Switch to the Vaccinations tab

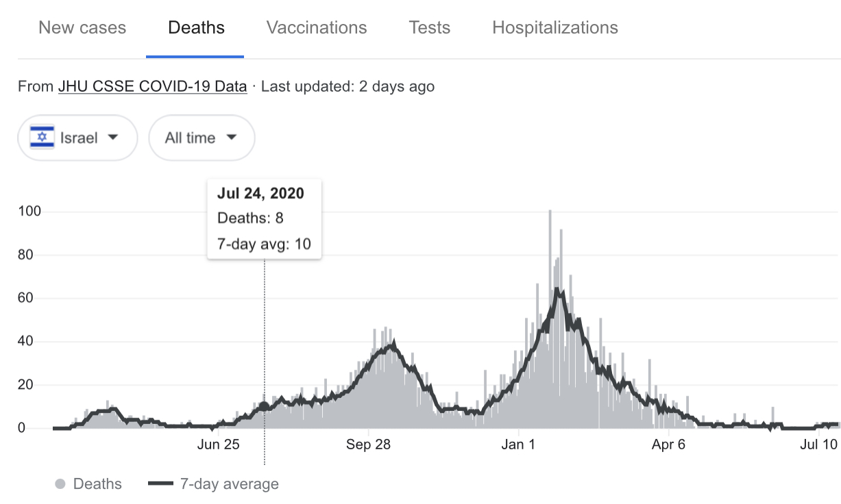[317, 28]
